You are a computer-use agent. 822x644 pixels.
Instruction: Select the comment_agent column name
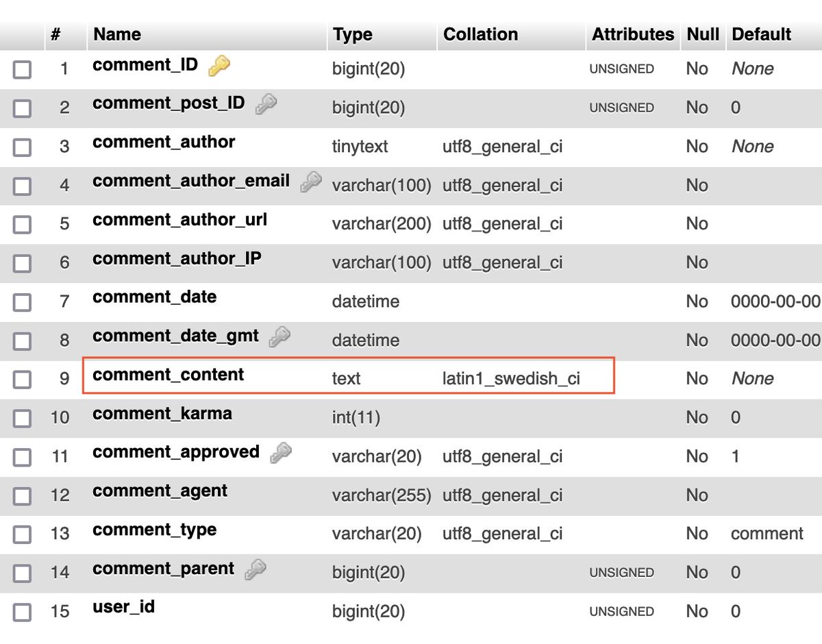(x=160, y=491)
